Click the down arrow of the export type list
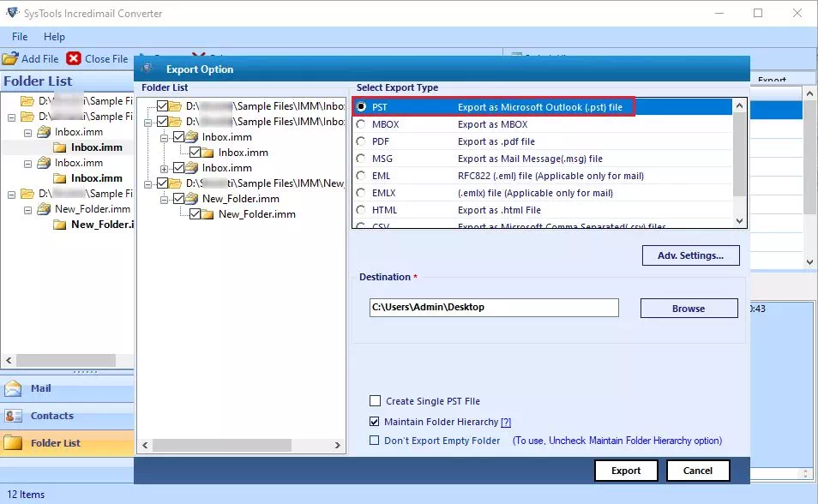 point(739,220)
